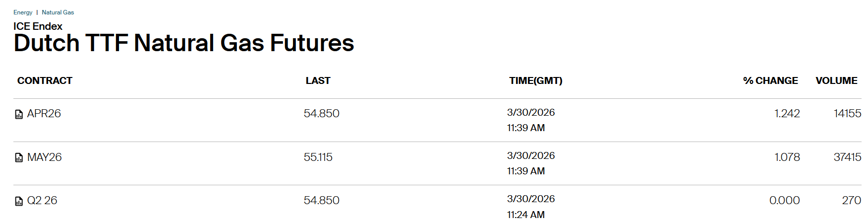
Task: Click the VOLUME column header
Action: [x=836, y=81]
